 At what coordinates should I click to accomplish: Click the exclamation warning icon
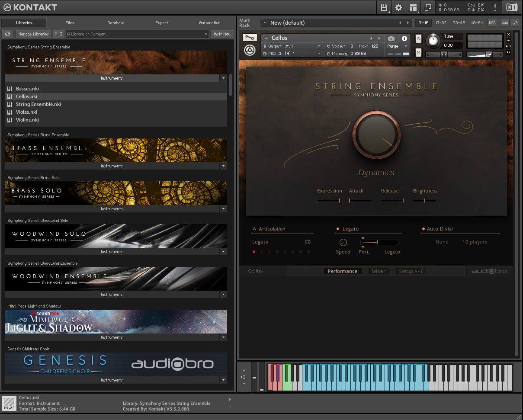click(x=495, y=7)
